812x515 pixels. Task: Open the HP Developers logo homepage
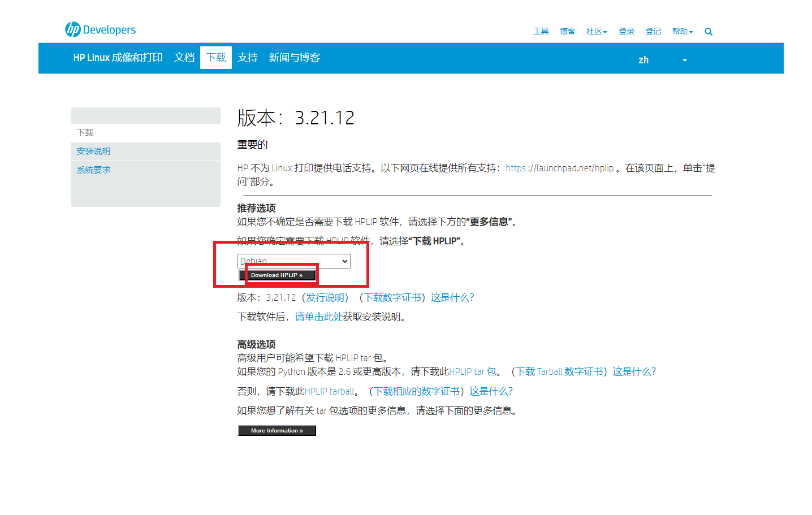click(101, 29)
